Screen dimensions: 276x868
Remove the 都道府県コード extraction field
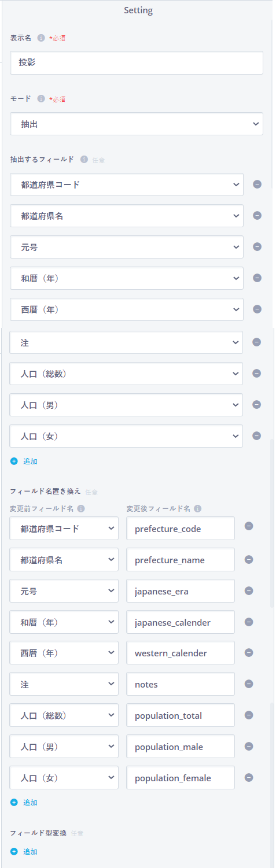(x=257, y=184)
